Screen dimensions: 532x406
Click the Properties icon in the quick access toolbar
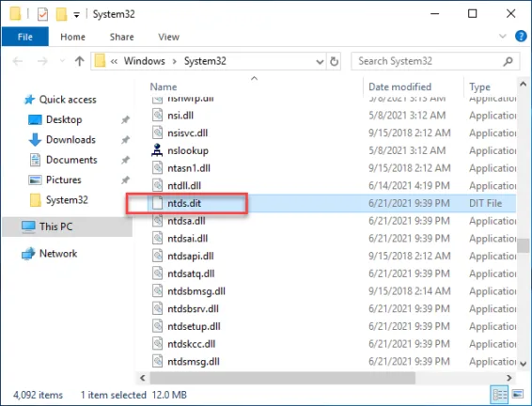tap(42, 14)
